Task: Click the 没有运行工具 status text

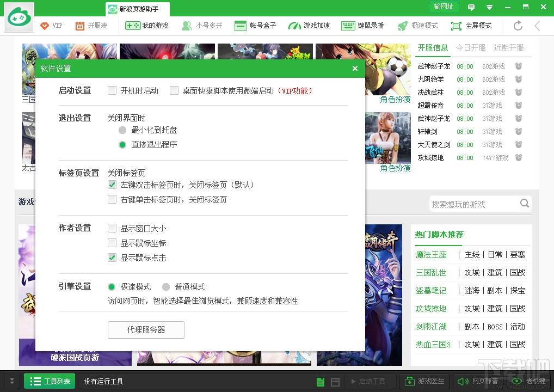Action: click(103, 382)
